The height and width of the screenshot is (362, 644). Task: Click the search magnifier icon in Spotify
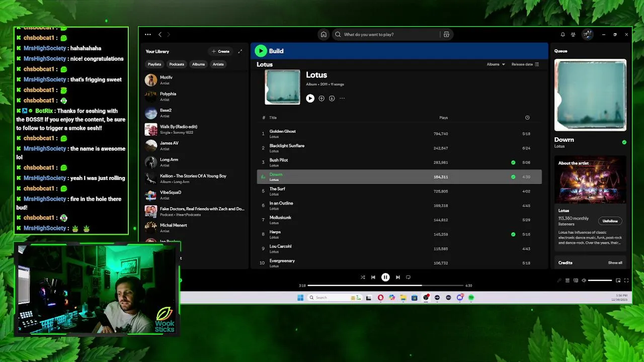coord(338,35)
